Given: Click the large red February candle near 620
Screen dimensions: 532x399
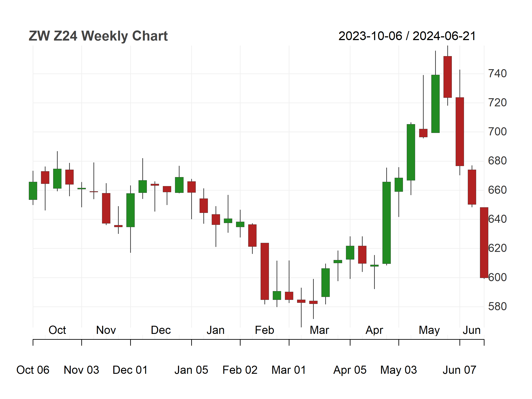Looking at the screenshot, I should pos(265,271).
